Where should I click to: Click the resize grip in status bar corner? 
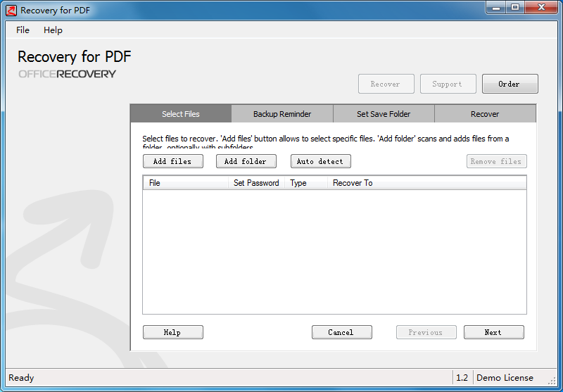point(552,381)
